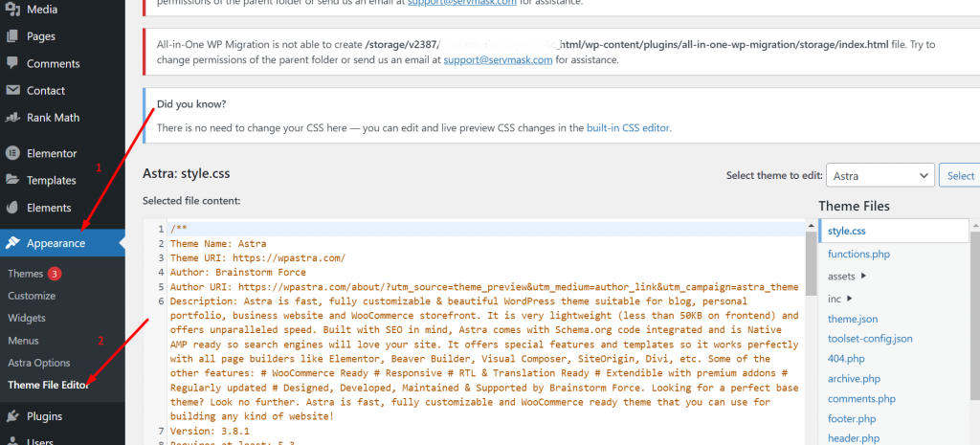
Task: Click the 'Did you know?' notice heading
Action: coord(191,103)
